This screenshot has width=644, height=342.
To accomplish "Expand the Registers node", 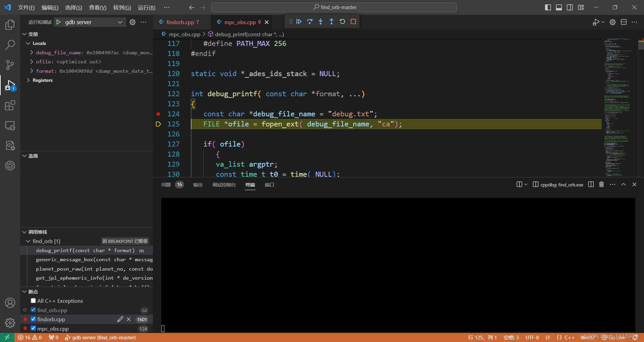I will click(x=28, y=80).
